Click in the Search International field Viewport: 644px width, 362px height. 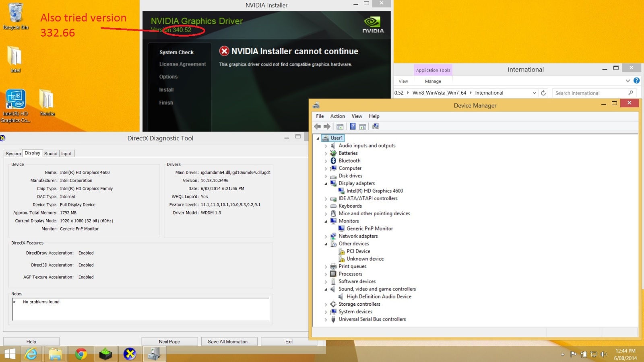tap(594, 93)
